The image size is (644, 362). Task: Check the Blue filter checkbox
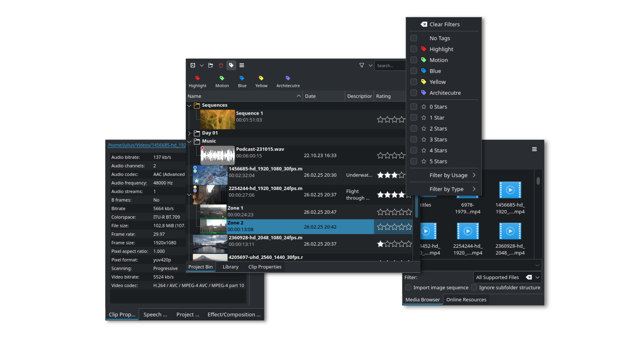pos(414,71)
